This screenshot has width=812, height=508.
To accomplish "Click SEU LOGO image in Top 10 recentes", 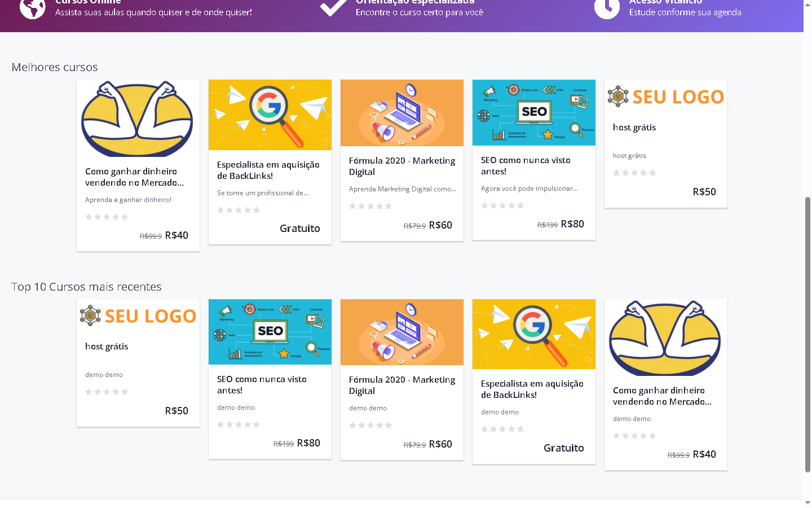I will pos(138,316).
